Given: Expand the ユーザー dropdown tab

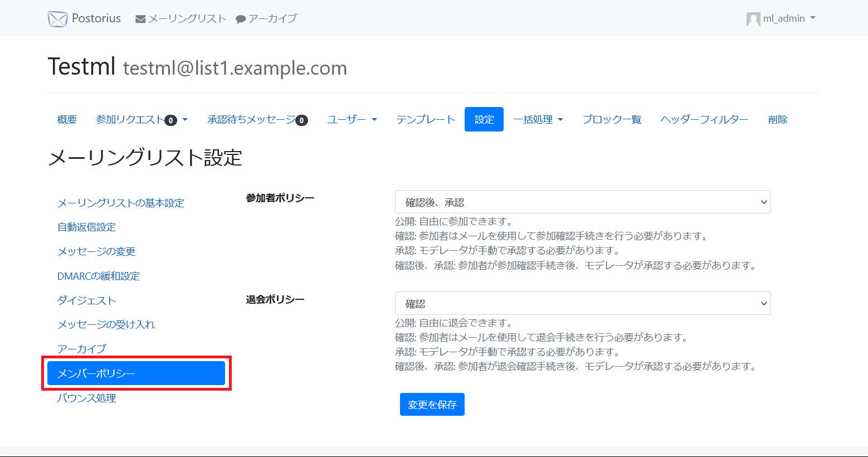Looking at the screenshot, I should click(x=352, y=119).
